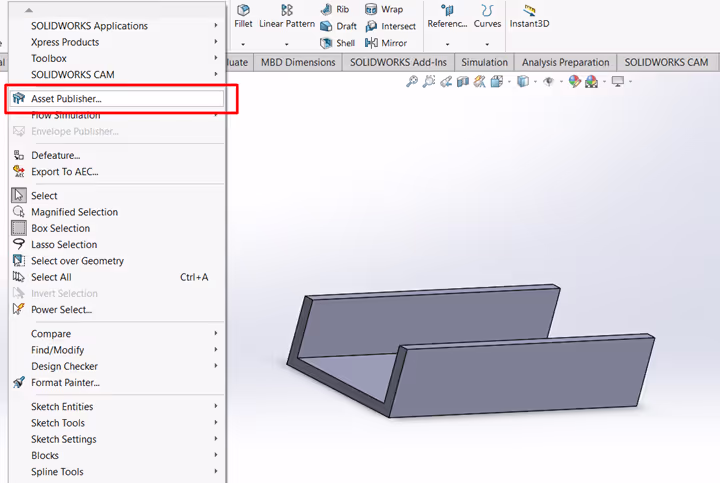Switch to the SOLIDWORKS CAM ribbon tab
The width and height of the screenshot is (720, 483).
pyautogui.click(x=666, y=62)
